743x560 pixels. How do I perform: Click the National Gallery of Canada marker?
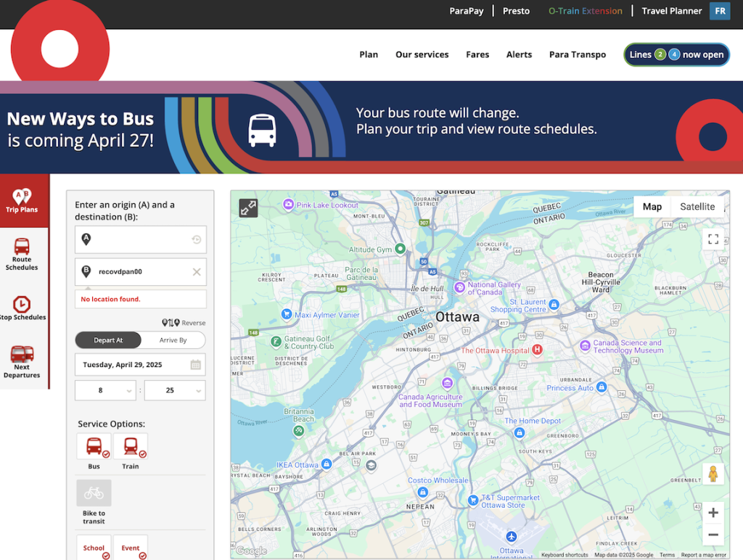(459, 287)
